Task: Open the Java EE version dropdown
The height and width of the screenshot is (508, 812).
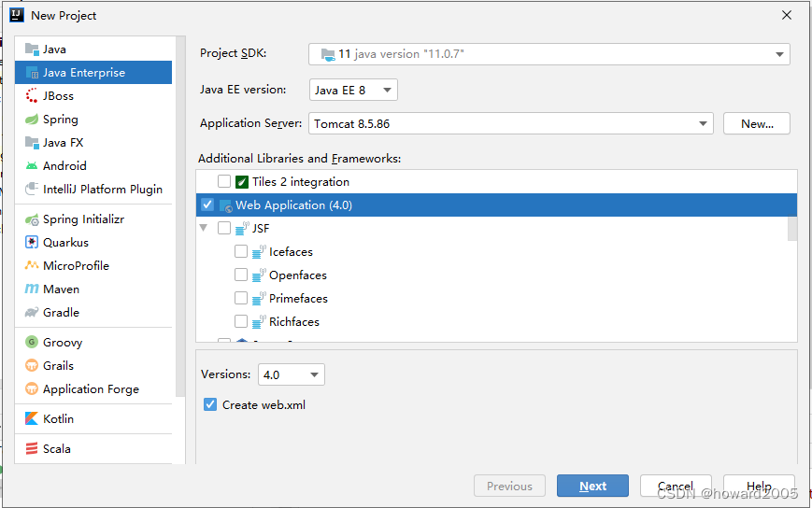Action: point(353,90)
